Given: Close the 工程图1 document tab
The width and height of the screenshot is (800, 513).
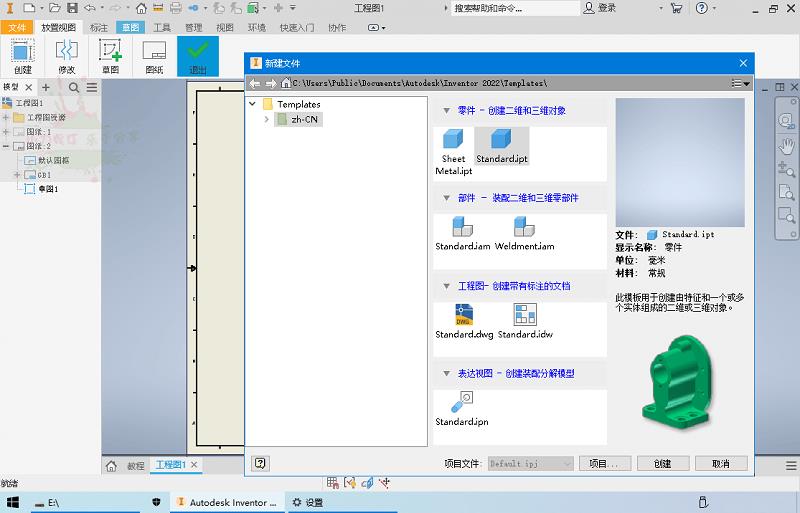Looking at the screenshot, I should [194, 465].
